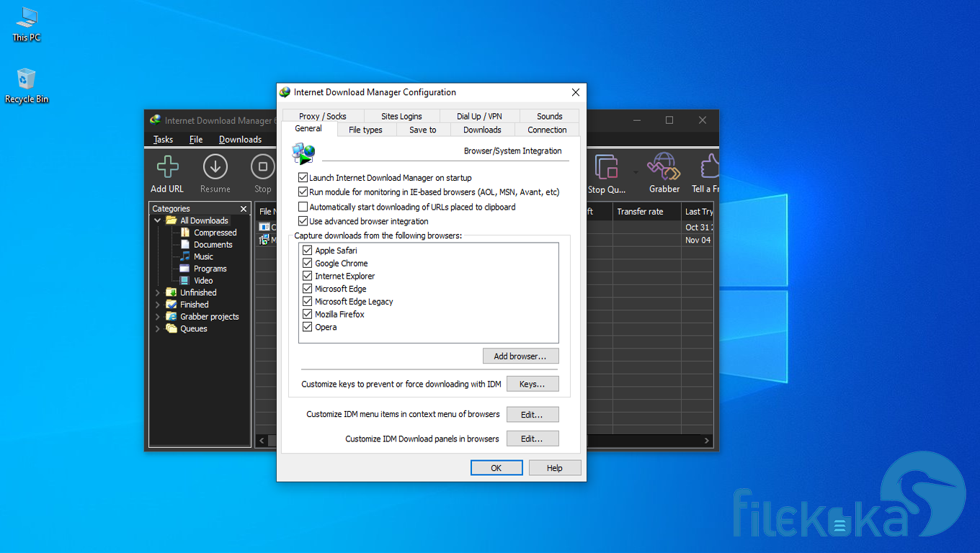Uncheck Google Chrome browser
The width and height of the screenshot is (980, 553).
click(x=308, y=264)
